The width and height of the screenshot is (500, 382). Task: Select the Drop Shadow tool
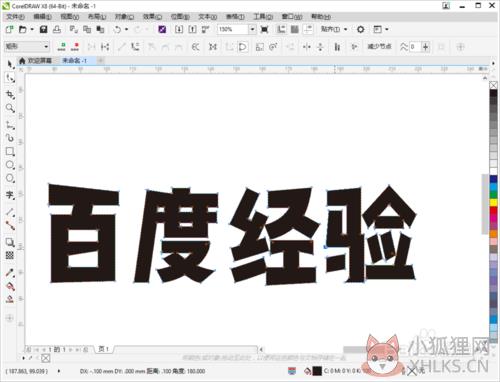(x=10, y=242)
